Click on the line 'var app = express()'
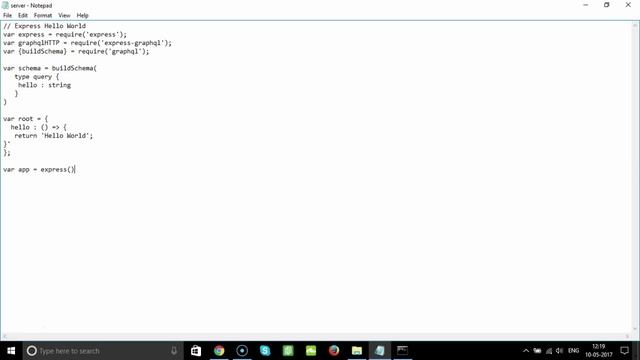The height and width of the screenshot is (360, 640). point(39,169)
